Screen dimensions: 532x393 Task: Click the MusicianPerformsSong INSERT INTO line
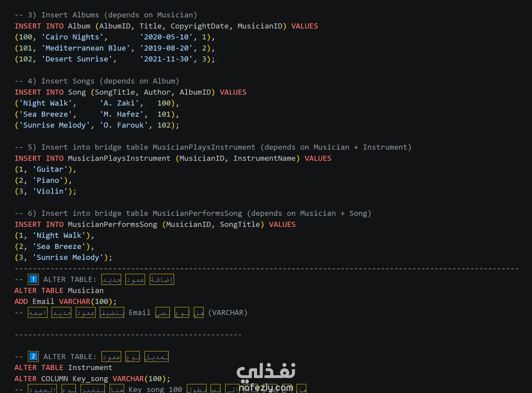pos(155,225)
